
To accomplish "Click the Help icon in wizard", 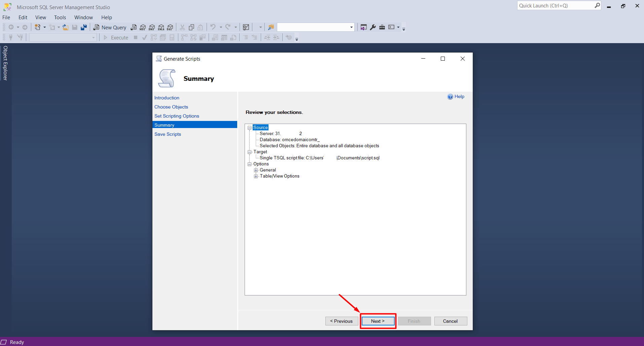I will pyautogui.click(x=456, y=97).
